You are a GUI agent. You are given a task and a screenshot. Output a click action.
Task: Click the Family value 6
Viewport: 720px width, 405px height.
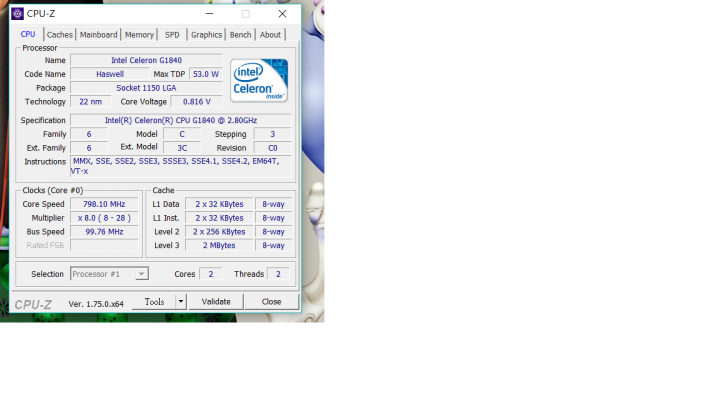(89, 134)
